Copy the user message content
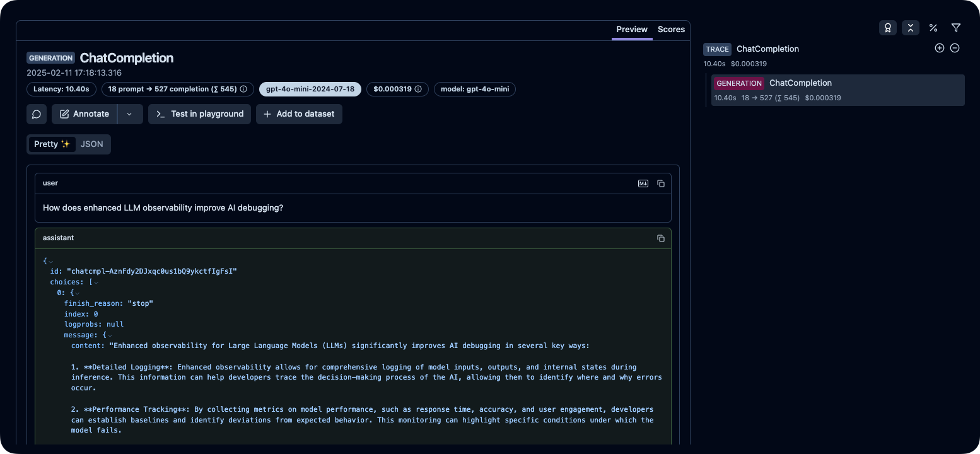Screen dimensions: 980x454 pos(661,183)
